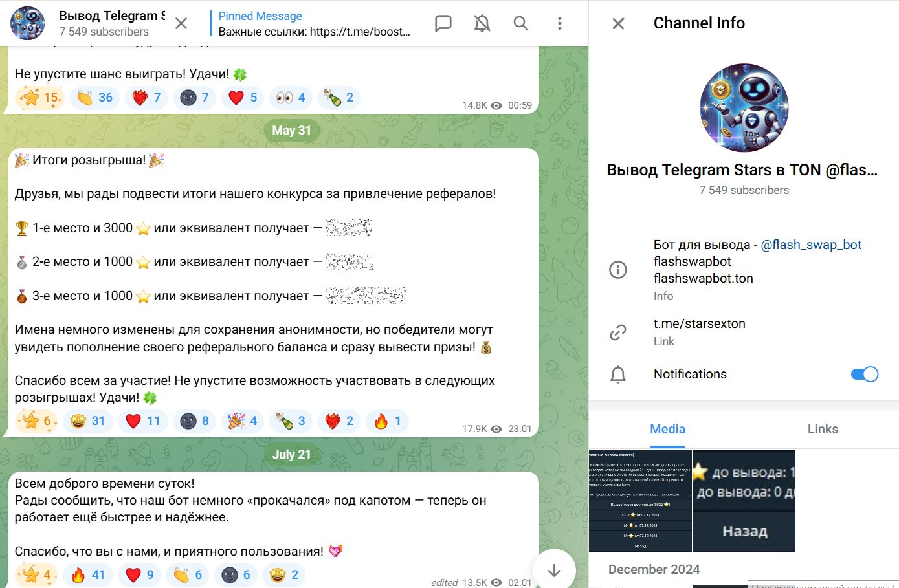Add the star reaction showing 4
This screenshot has width=899, height=588.
(x=36, y=574)
